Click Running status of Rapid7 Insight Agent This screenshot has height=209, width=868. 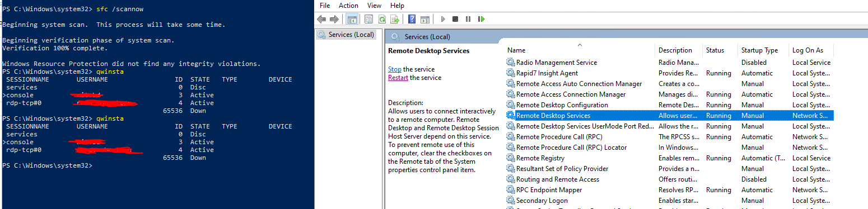pyautogui.click(x=718, y=73)
